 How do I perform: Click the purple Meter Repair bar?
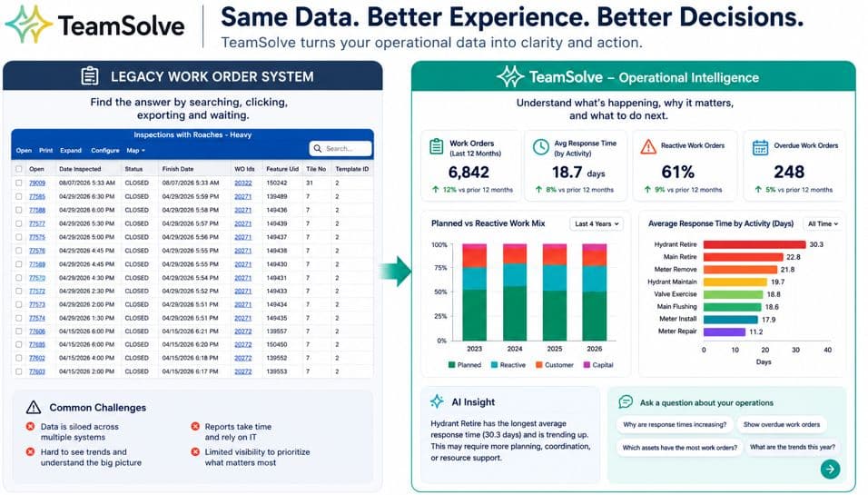pos(725,332)
